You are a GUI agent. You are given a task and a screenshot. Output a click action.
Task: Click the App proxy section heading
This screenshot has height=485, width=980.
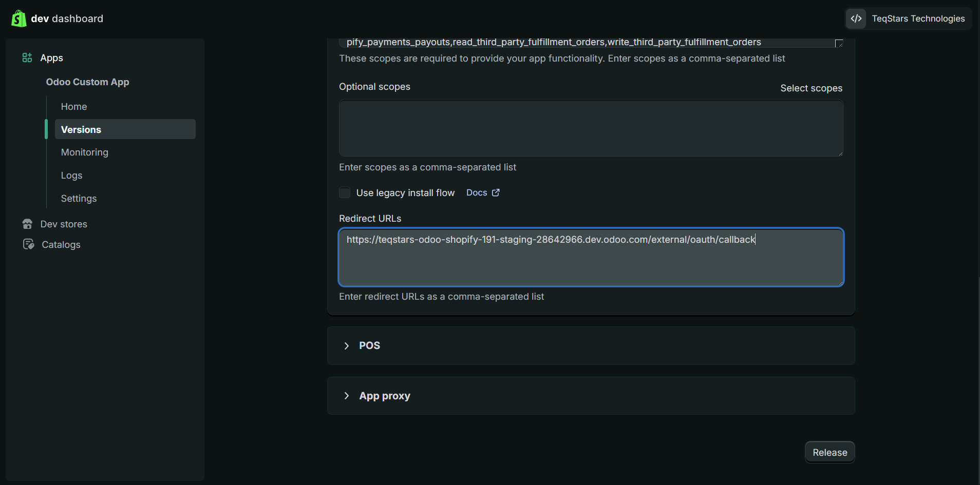point(385,396)
